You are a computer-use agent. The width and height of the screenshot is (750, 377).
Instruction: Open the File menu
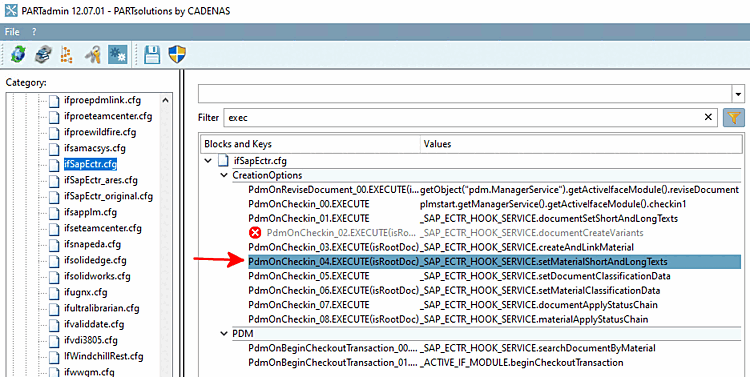click(12, 32)
